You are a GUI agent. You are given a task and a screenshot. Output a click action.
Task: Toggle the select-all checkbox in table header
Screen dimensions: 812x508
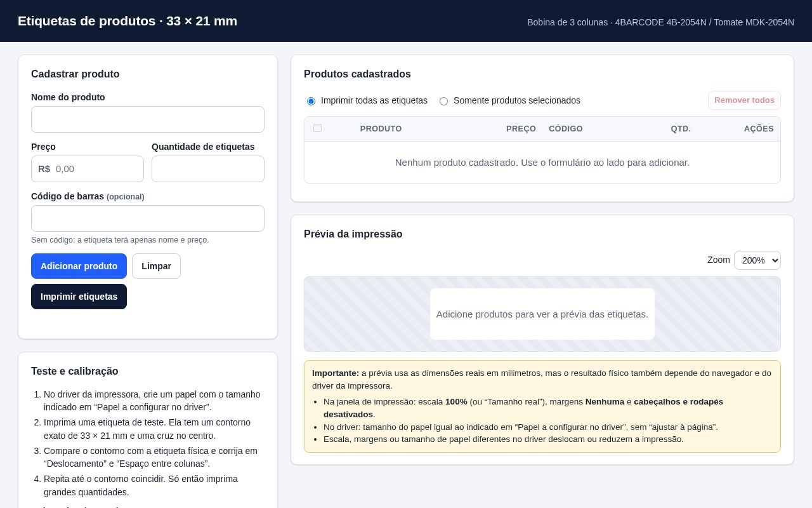[x=317, y=128]
